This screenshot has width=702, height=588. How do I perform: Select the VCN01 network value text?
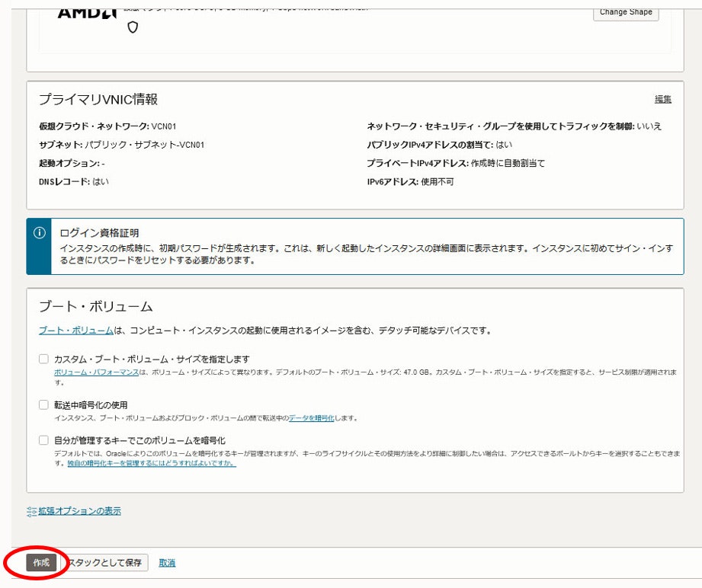(164, 126)
